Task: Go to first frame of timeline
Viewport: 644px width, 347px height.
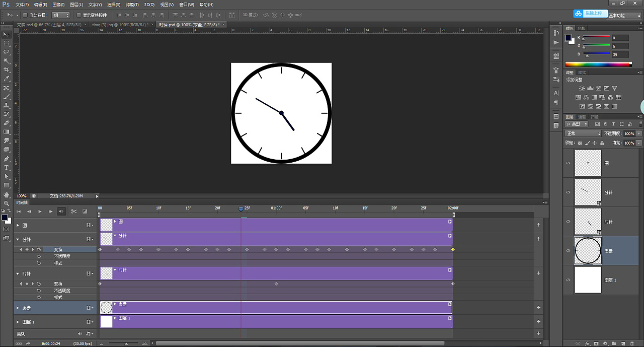Action: (19, 212)
